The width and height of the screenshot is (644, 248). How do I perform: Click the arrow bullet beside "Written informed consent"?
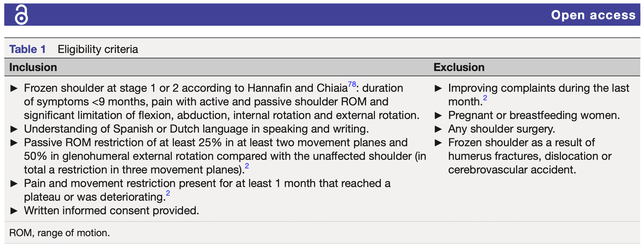coord(14,211)
